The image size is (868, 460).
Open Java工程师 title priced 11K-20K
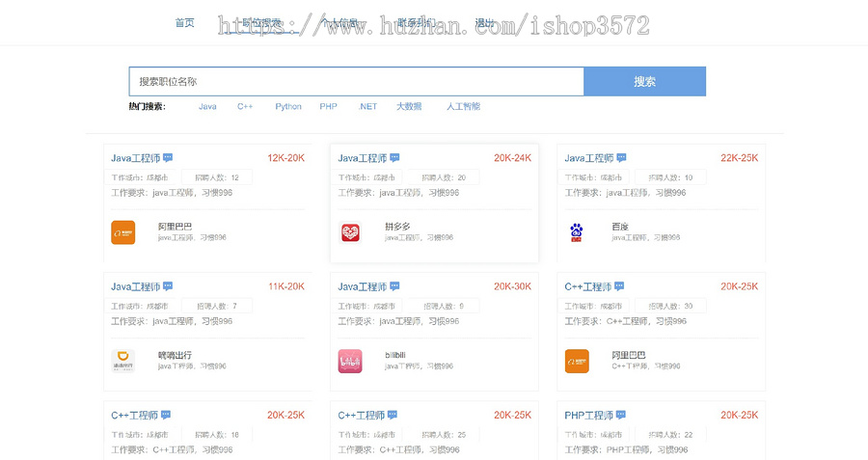point(136,286)
